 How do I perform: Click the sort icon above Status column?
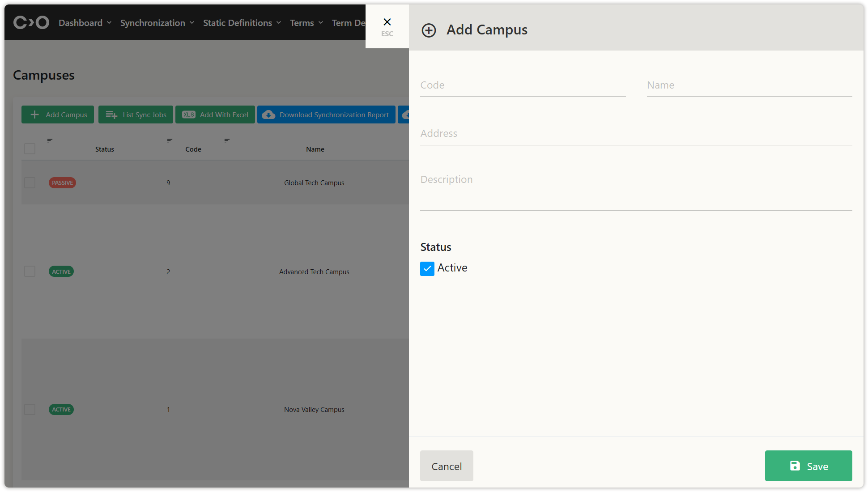(x=50, y=140)
